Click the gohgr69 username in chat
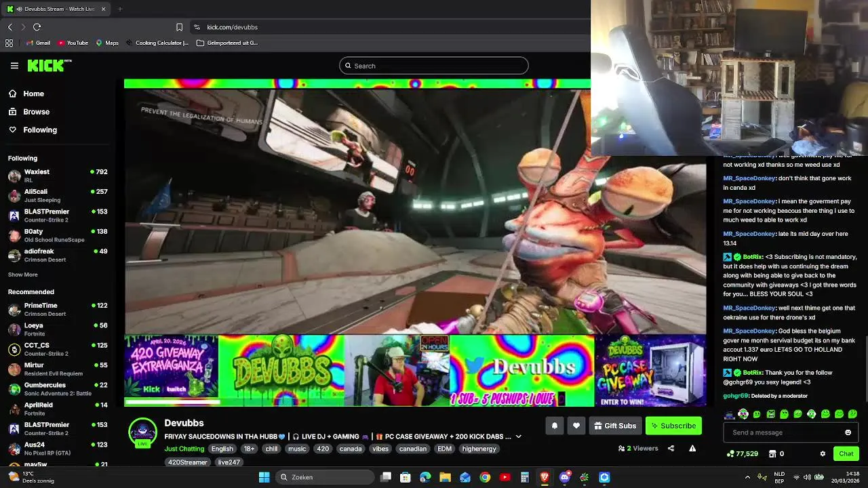 (x=736, y=396)
